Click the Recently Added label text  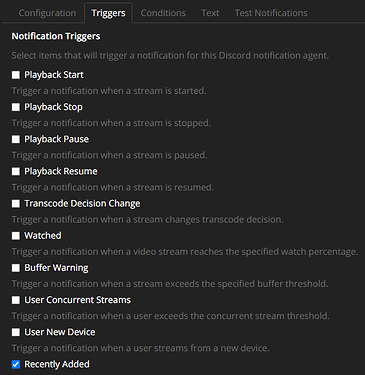click(57, 364)
